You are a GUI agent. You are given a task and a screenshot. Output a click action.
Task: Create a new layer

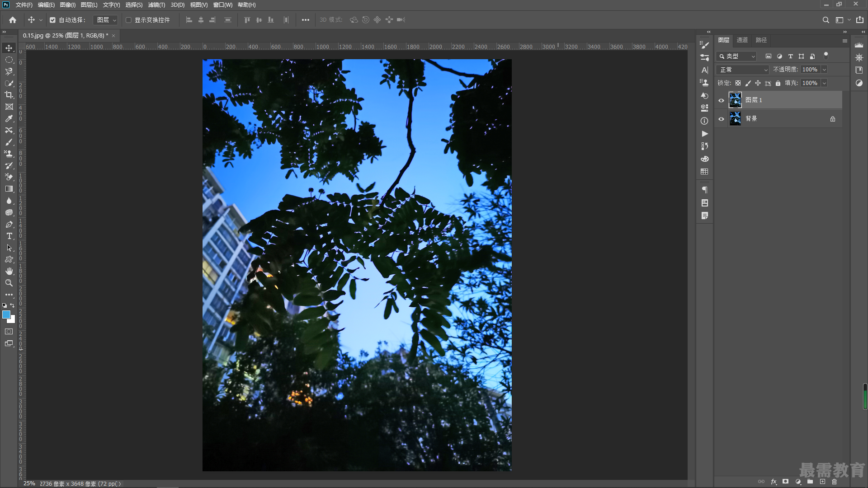[x=822, y=482]
